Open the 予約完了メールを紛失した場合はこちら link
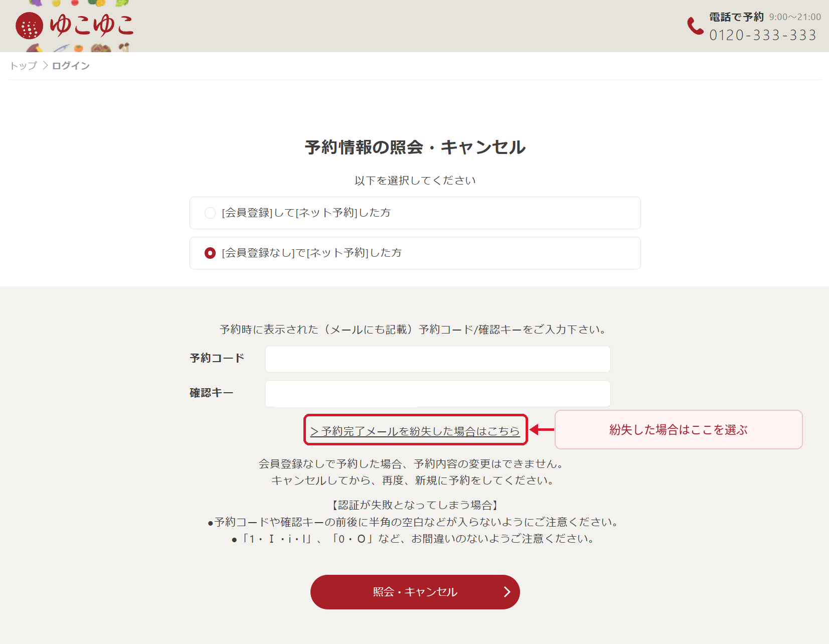The height and width of the screenshot is (644, 829). pos(415,431)
